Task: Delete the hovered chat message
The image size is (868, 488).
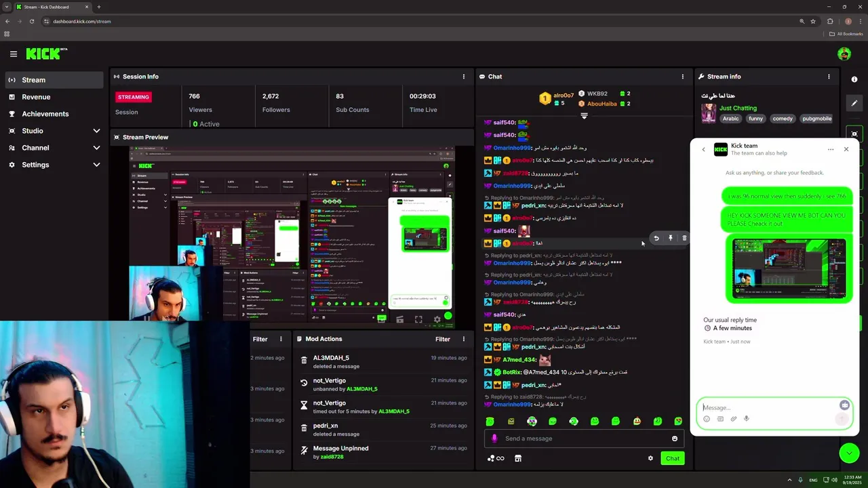Action: pyautogui.click(x=684, y=238)
